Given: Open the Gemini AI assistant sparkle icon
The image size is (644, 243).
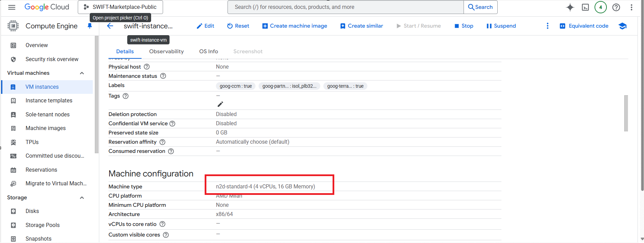Looking at the screenshot, I should click(x=570, y=7).
